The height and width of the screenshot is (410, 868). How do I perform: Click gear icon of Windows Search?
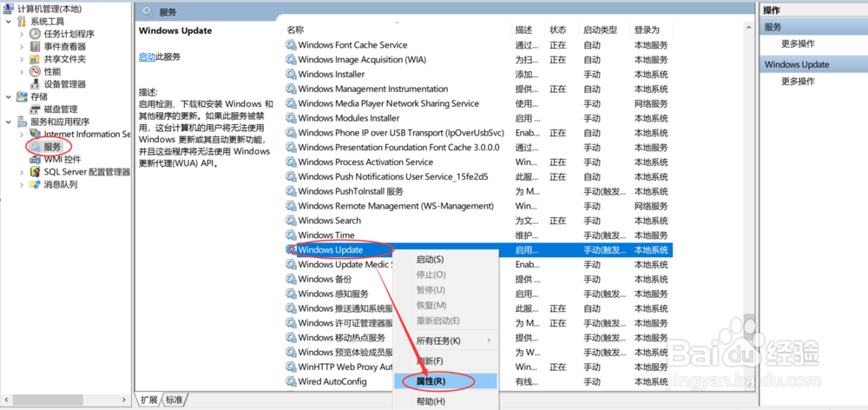pyautogui.click(x=291, y=221)
